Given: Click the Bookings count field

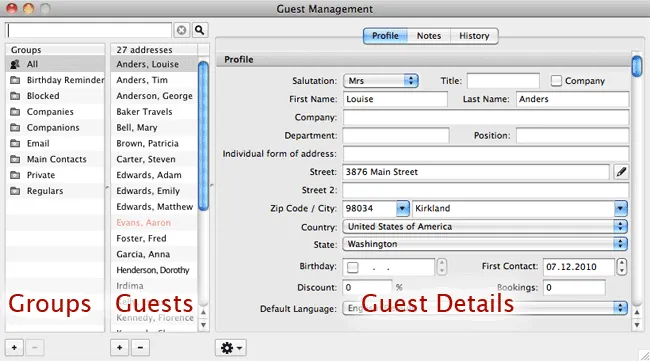Looking at the screenshot, I should tap(574, 288).
